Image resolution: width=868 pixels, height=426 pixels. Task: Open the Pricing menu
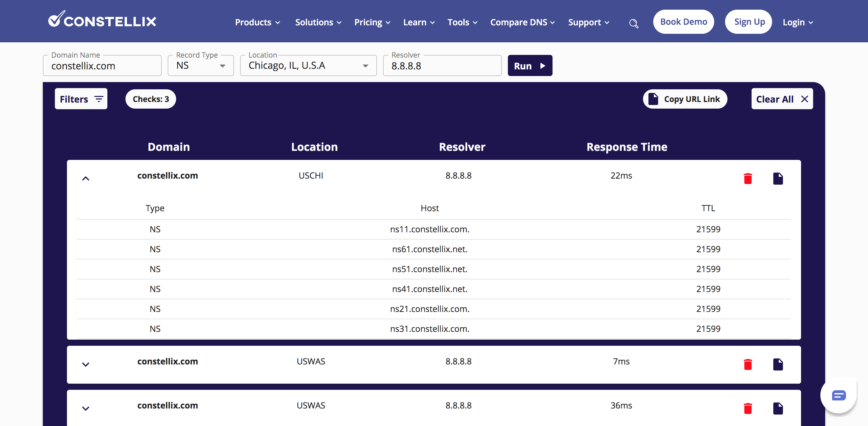tap(372, 22)
